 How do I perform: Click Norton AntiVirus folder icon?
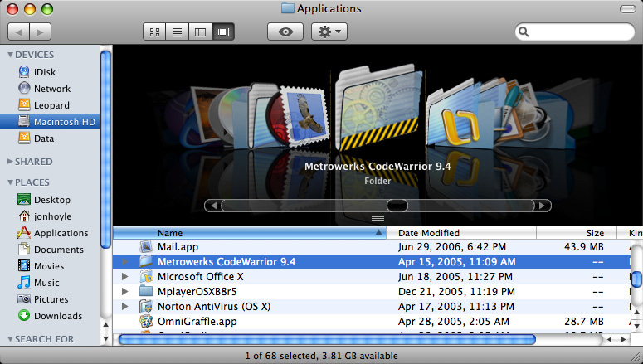pos(146,306)
